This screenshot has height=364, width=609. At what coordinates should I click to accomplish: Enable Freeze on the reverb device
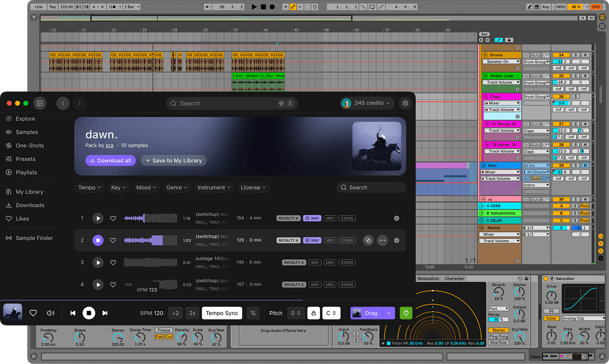[x=164, y=330]
